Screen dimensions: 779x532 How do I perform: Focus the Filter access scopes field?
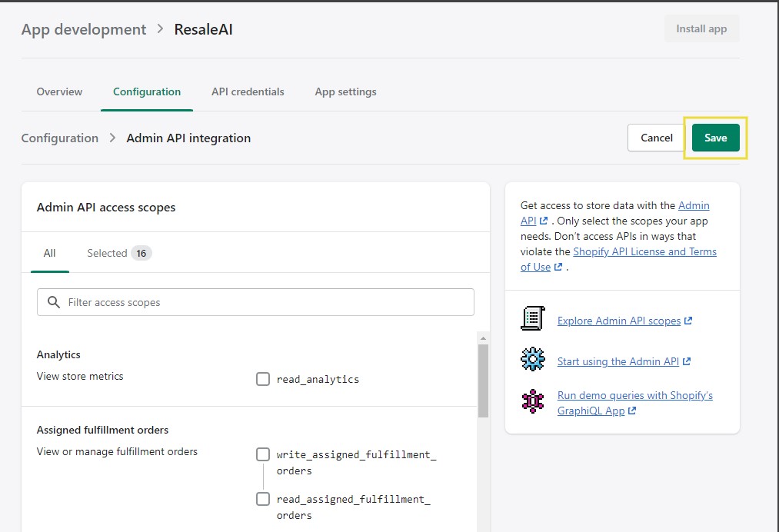255,302
